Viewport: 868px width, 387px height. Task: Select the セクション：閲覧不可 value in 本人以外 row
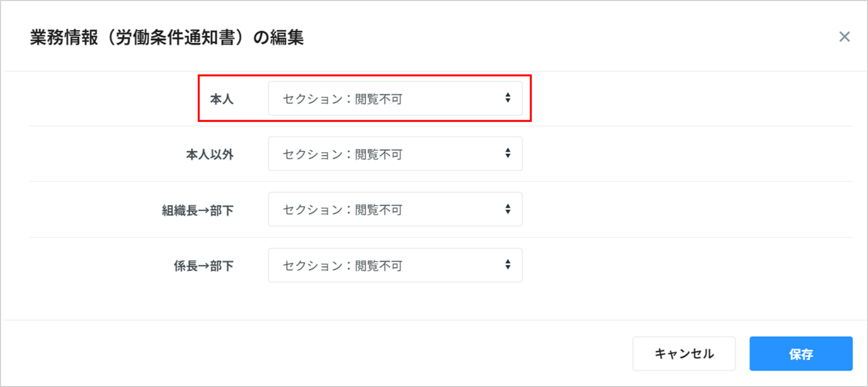[342, 155]
